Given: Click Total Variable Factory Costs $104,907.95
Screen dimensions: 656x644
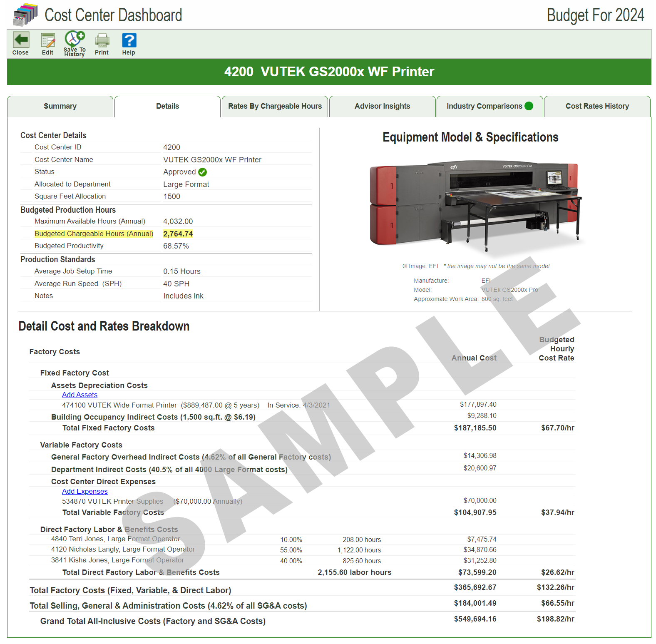Looking at the screenshot, I should (x=475, y=512).
